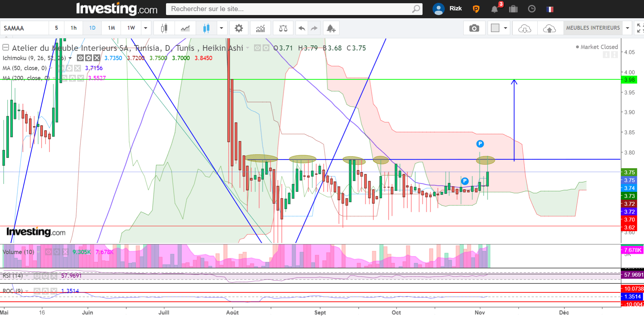
Task: Undo last chart action
Action: tap(302, 28)
